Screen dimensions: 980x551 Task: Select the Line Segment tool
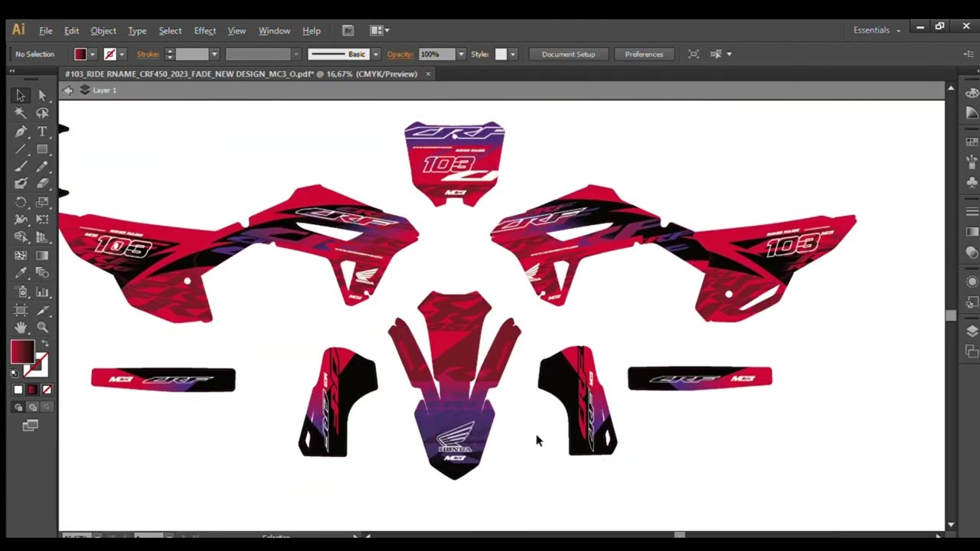coord(21,149)
